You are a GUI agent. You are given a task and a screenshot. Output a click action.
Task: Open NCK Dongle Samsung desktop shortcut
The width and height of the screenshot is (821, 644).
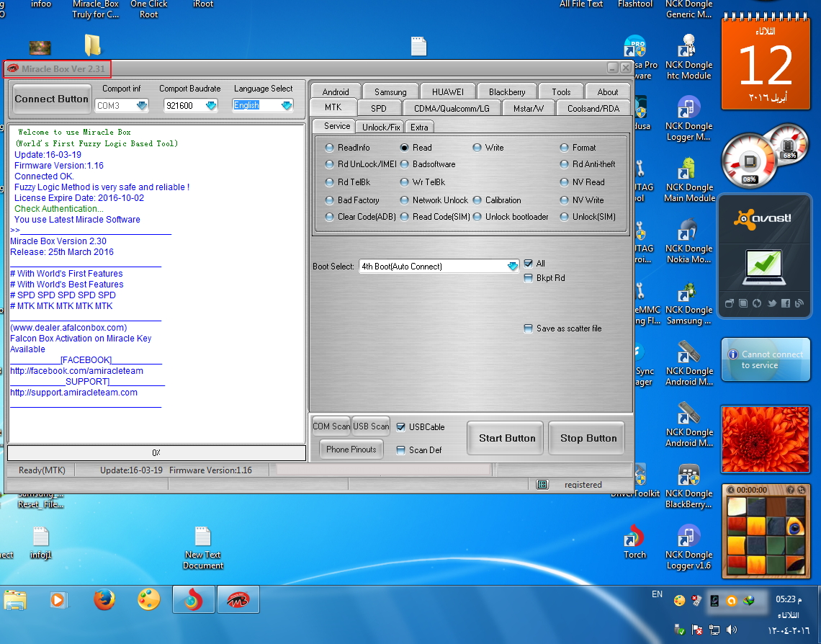(688, 302)
